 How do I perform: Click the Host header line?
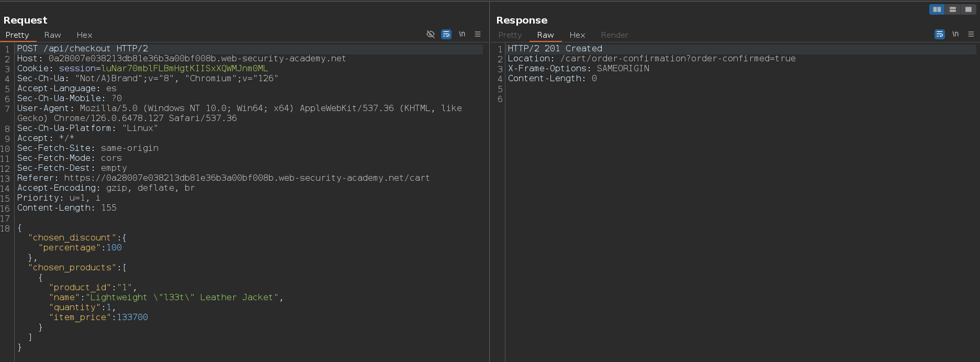[x=182, y=59]
